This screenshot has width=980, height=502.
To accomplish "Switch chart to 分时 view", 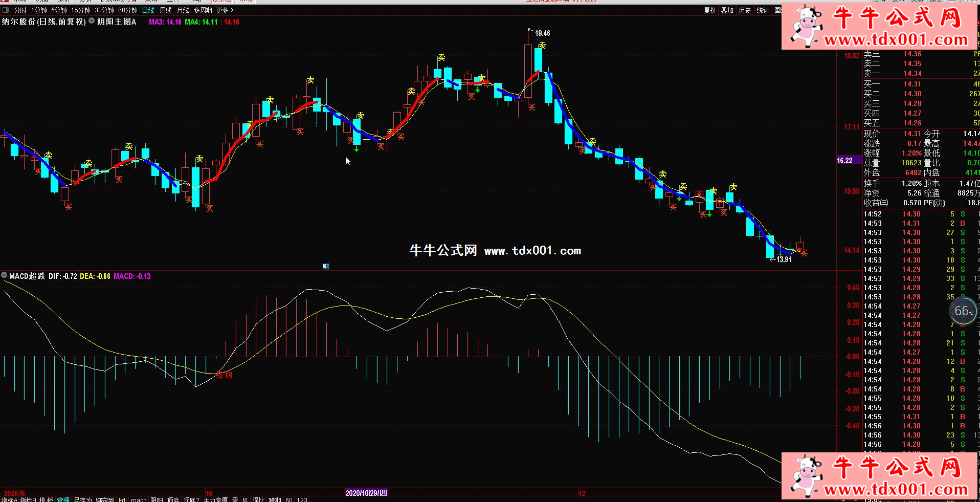I will [20, 10].
